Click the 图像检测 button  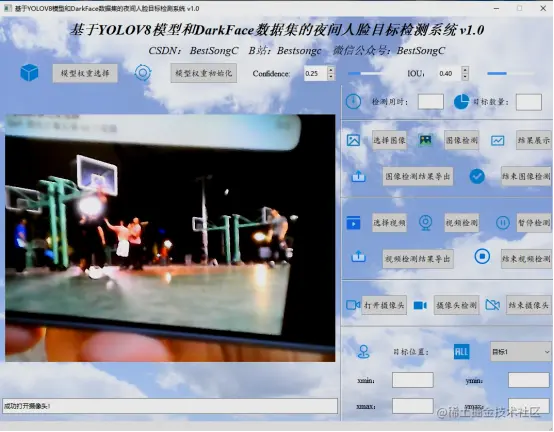[461, 140]
